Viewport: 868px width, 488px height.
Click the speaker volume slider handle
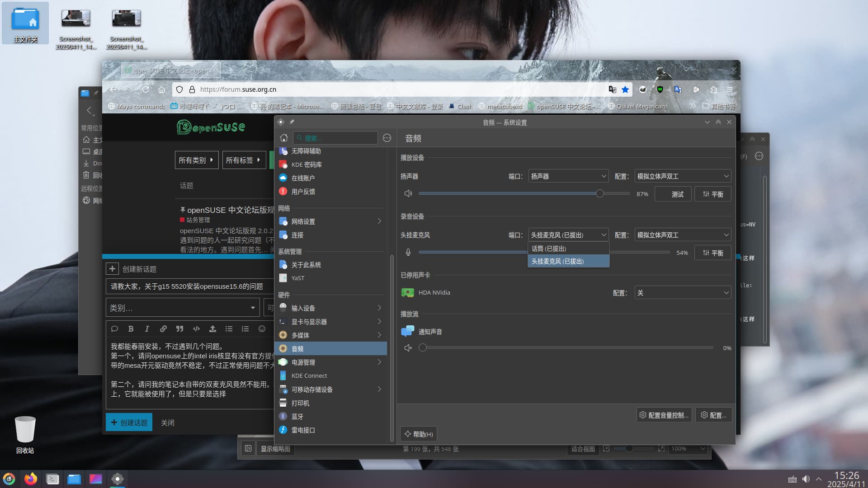pos(599,194)
